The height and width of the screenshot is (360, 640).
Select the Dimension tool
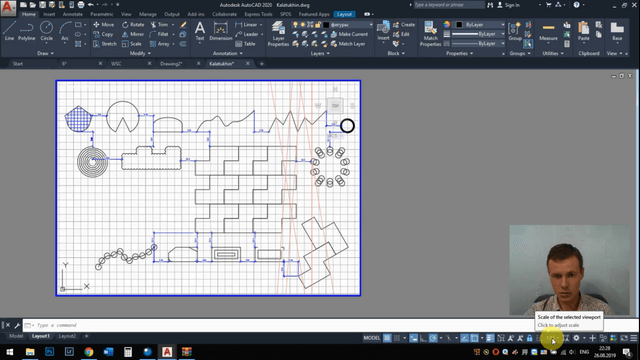coord(220,31)
